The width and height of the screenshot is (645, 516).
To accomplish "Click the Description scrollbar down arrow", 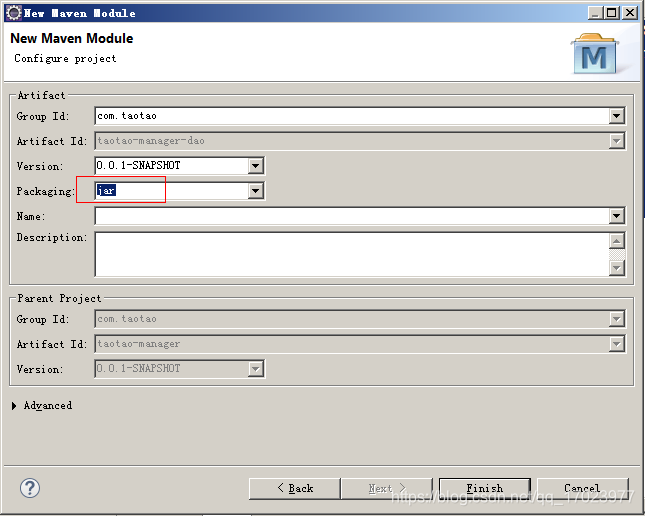I will click(x=617, y=268).
